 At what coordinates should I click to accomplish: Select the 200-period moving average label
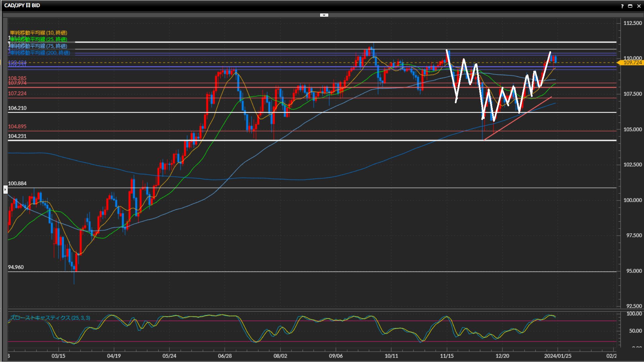pos(40,53)
